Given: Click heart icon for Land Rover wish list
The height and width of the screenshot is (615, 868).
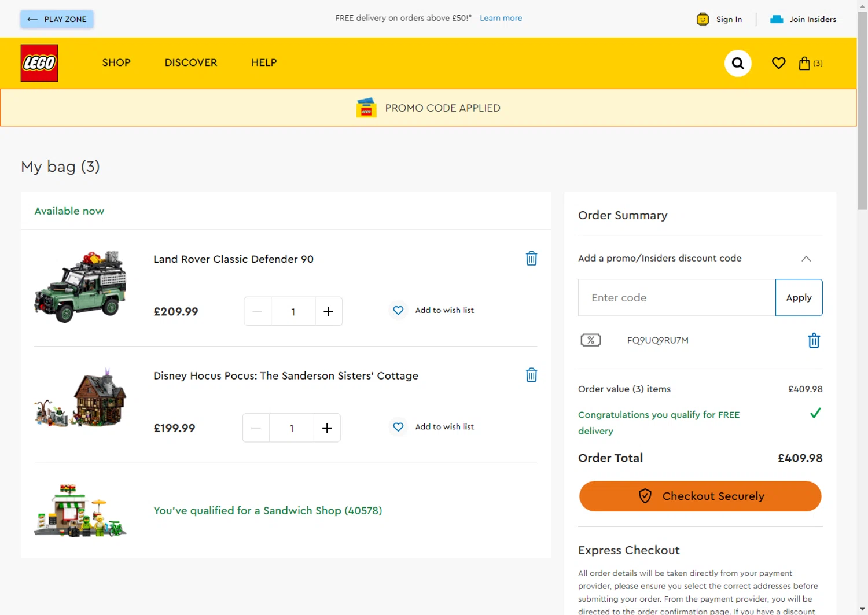Looking at the screenshot, I should click(398, 310).
